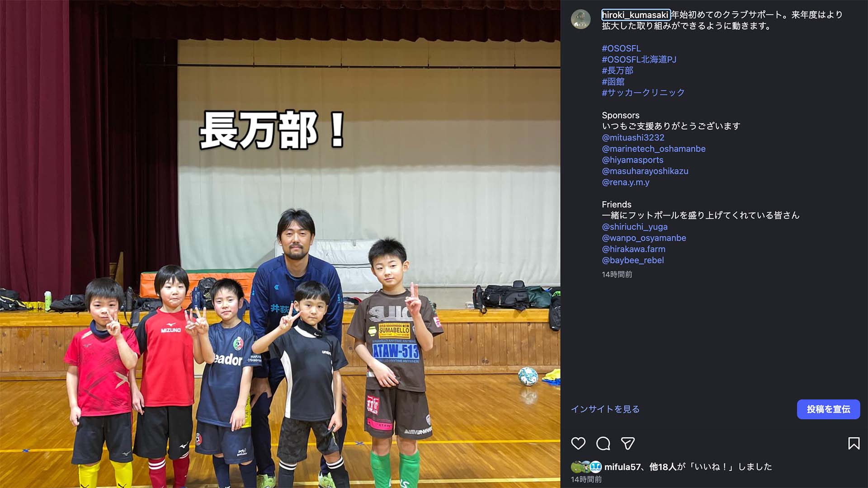Screen dimensions: 868x488
Task: Open comments with the speech bubble icon
Action: [603, 443]
